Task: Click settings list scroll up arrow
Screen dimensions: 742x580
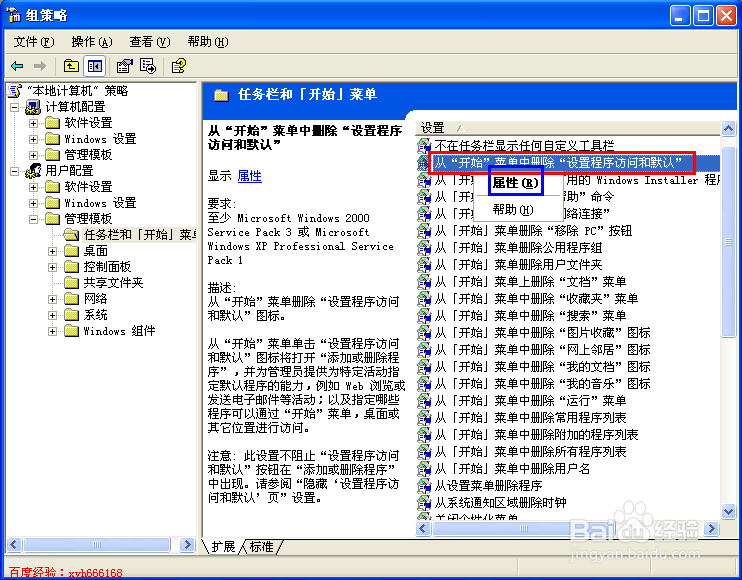Action: [728, 128]
